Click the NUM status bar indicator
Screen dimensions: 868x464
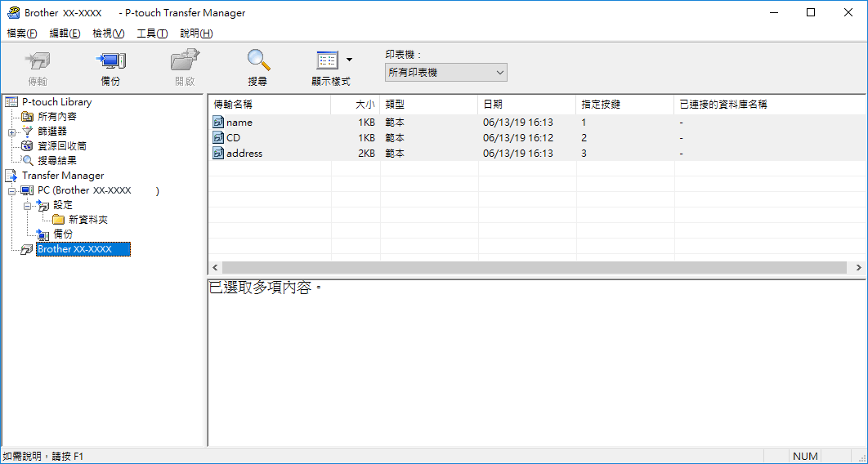[x=805, y=457]
